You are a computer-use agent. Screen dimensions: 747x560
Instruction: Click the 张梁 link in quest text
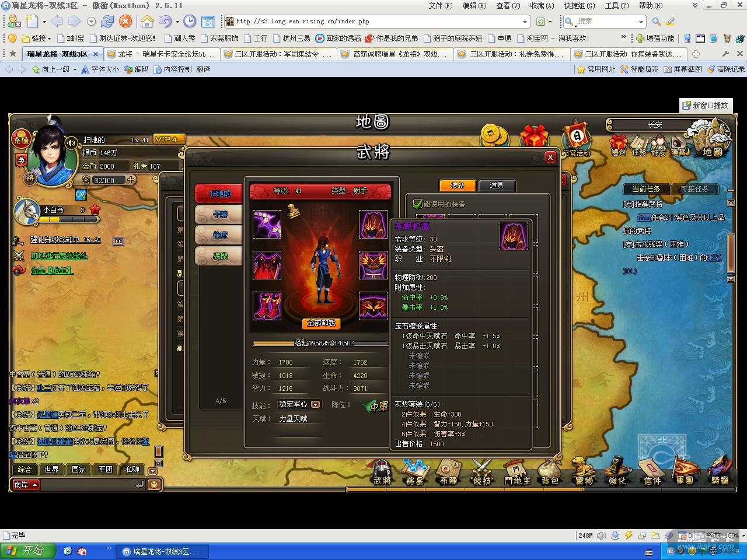pyautogui.click(x=714, y=257)
